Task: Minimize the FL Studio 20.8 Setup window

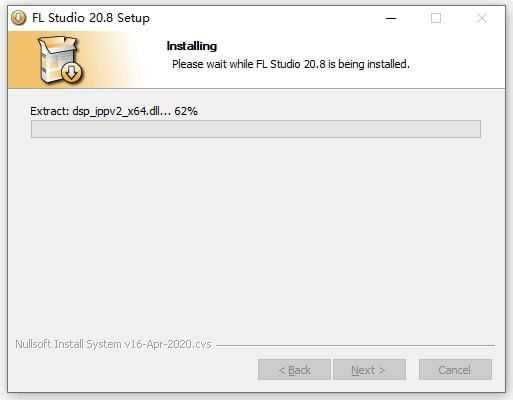Action: (x=391, y=18)
